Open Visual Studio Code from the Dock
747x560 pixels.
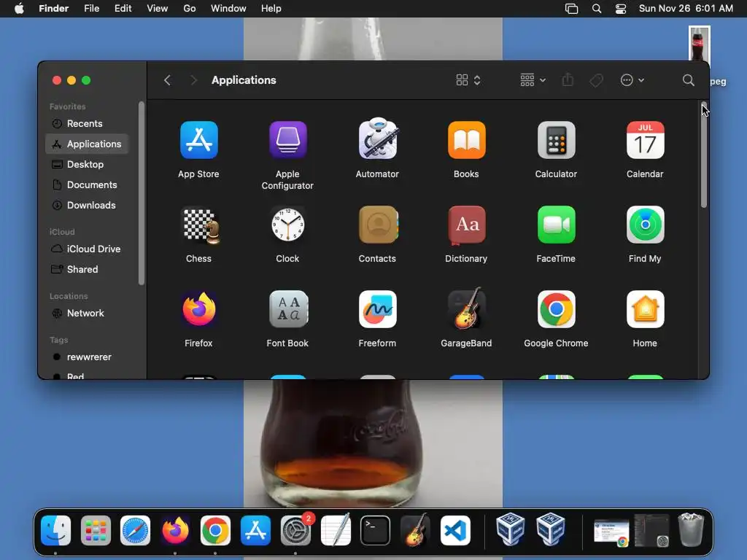click(455, 530)
